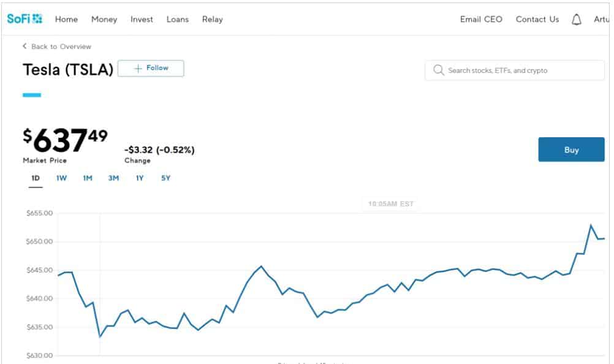Select the 1Y chart range
This screenshot has height=364, width=614.
140,178
